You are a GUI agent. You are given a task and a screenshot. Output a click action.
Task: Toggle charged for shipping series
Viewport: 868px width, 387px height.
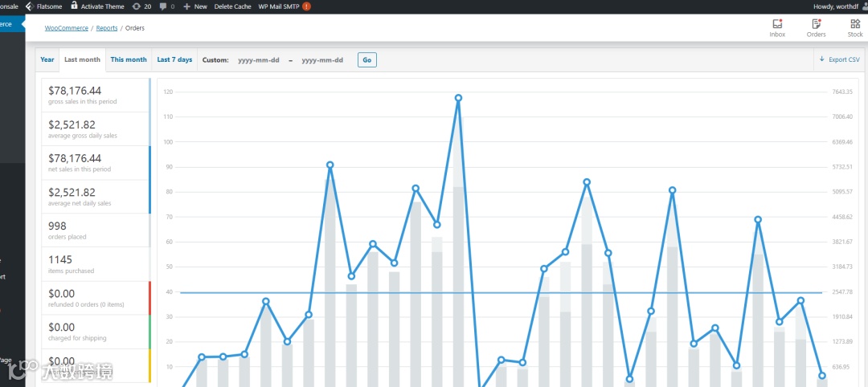pyautogui.click(x=96, y=332)
